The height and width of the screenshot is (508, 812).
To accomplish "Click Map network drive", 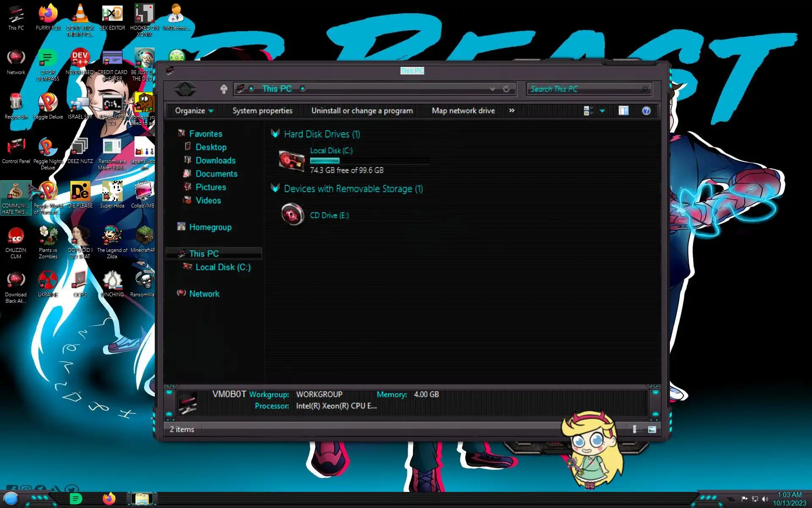I will tap(463, 111).
